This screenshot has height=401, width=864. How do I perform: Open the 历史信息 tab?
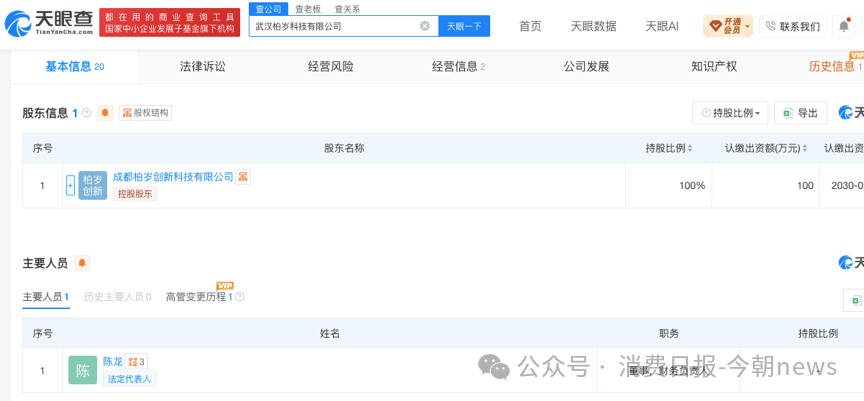coord(835,67)
